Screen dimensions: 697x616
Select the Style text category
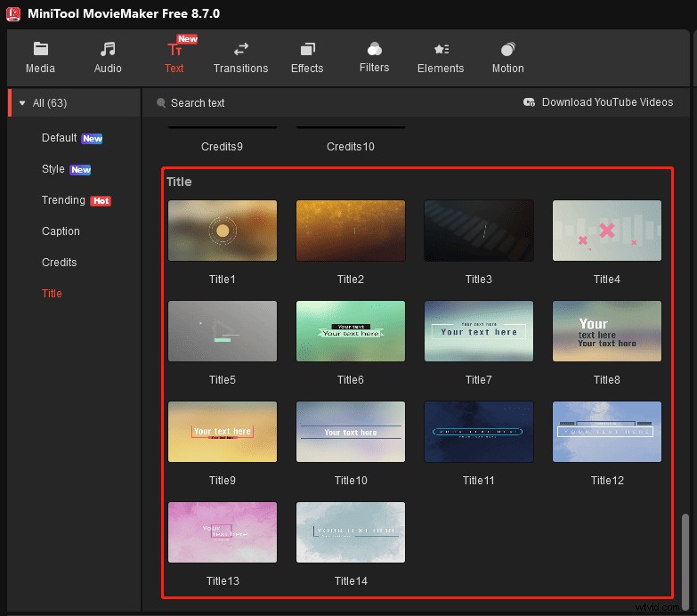pyautogui.click(x=53, y=169)
